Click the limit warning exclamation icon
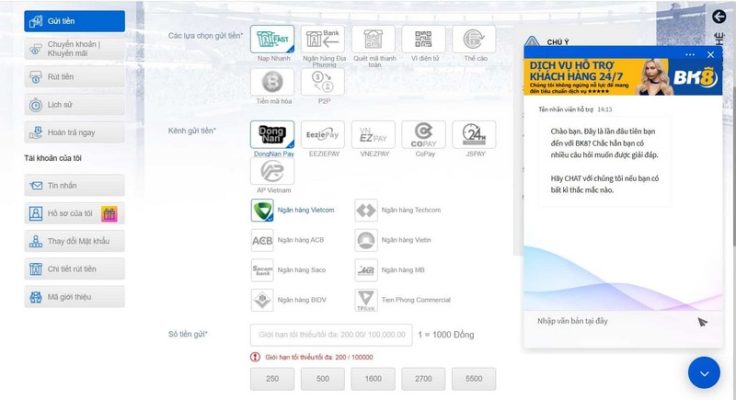 coord(255,357)
